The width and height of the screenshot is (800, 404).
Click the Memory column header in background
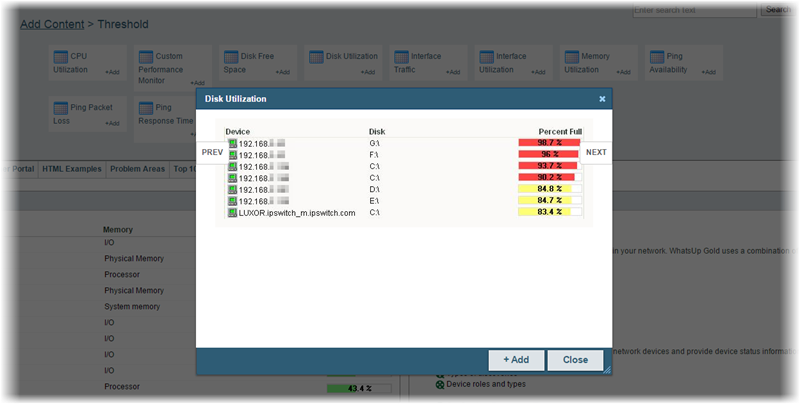118,230
